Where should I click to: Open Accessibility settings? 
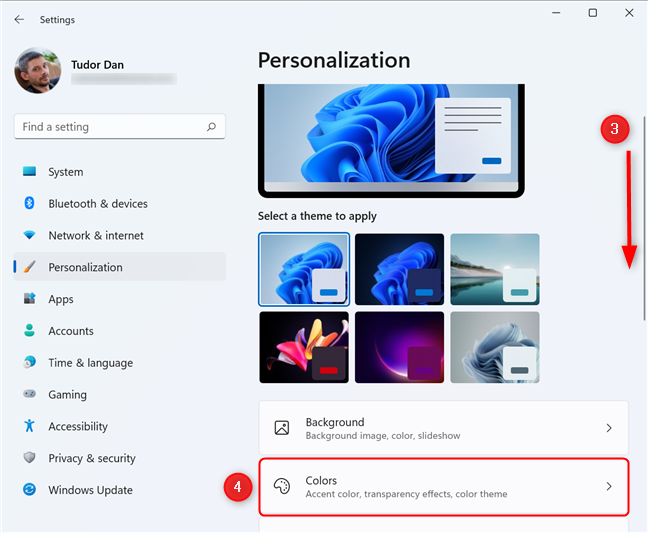pos(120,426)
